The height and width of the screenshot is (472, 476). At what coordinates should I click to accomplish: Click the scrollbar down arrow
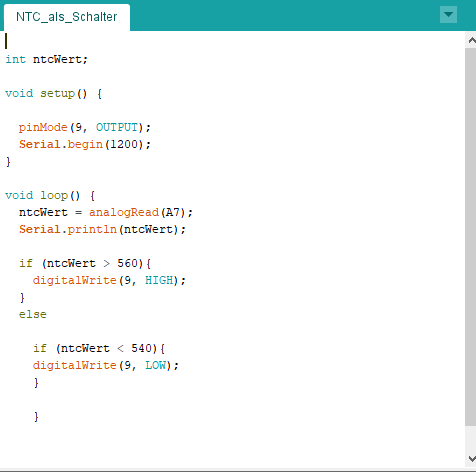[472, 459]
